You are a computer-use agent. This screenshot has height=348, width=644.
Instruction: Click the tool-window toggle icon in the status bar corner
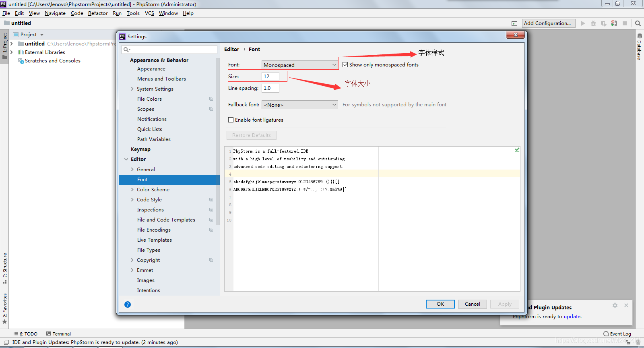[x=6, y=342]
